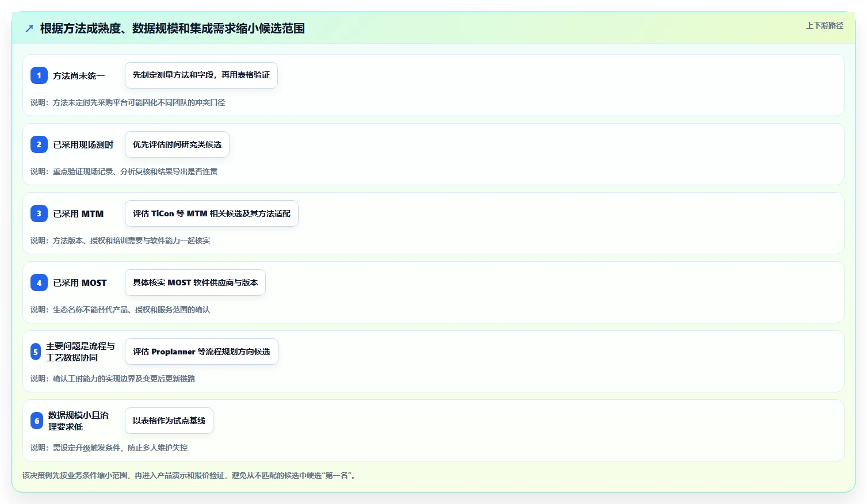This screenshot has height=504, width=867.
Task: Click the 方法尚未统一 condition label
Action: click(79, 75)
